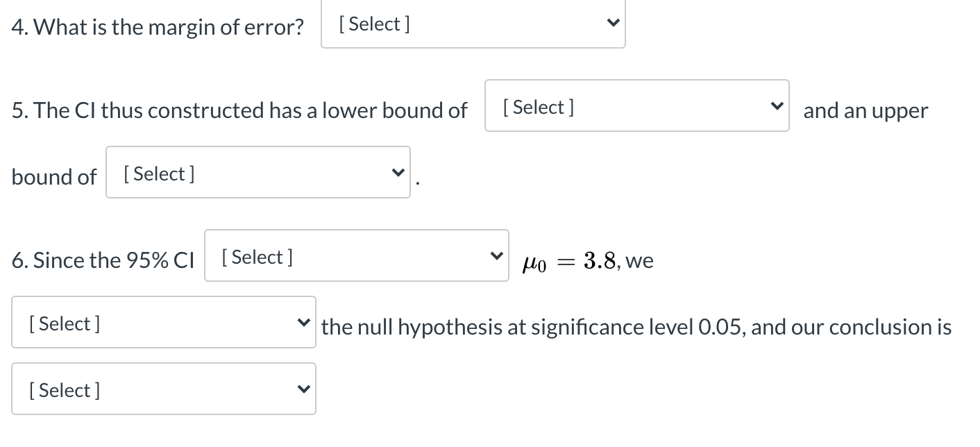Click the chevron in the null hypothesis dropdown
This screenshot has width=980, height=447.
pos(302,323)
